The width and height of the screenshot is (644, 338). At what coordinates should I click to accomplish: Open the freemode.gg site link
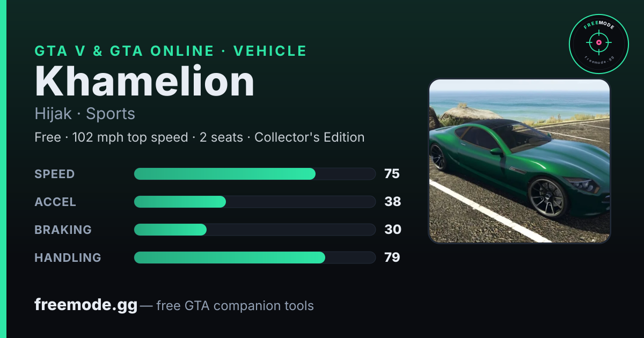click(86, 305)
